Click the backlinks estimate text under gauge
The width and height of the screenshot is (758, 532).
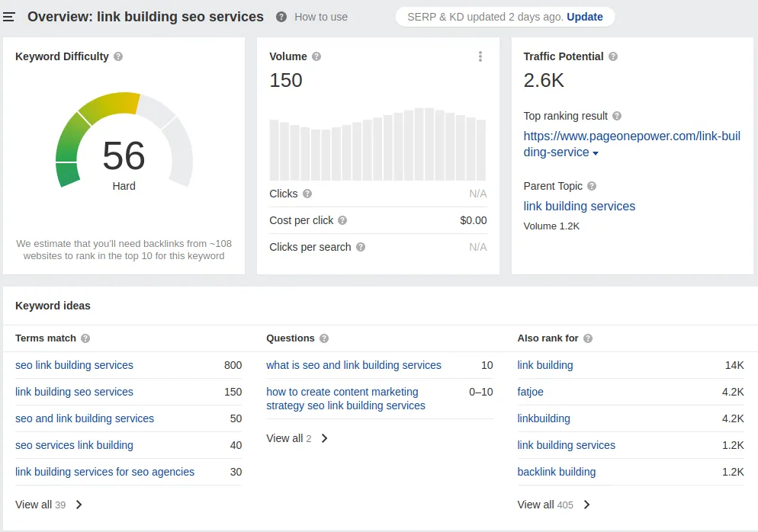[x=124, y=250]
